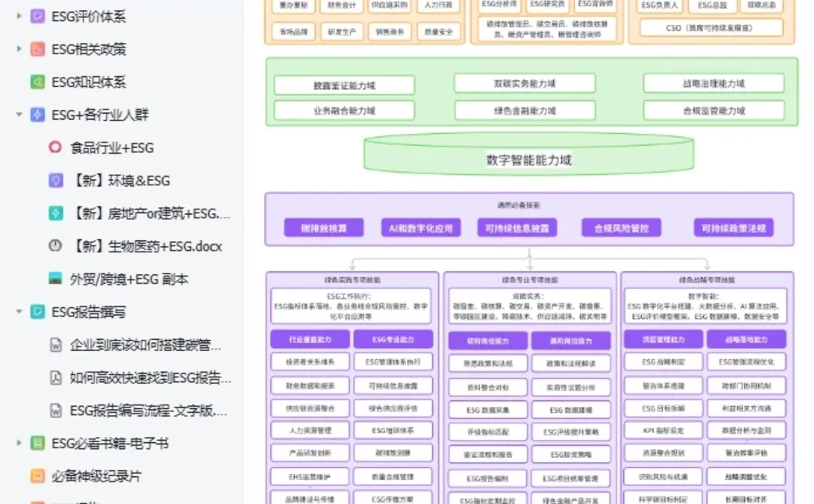
Task: Click the red circle icon beside 食品行业+ESG
Action: pyautogui.click(x=55, y=148)
